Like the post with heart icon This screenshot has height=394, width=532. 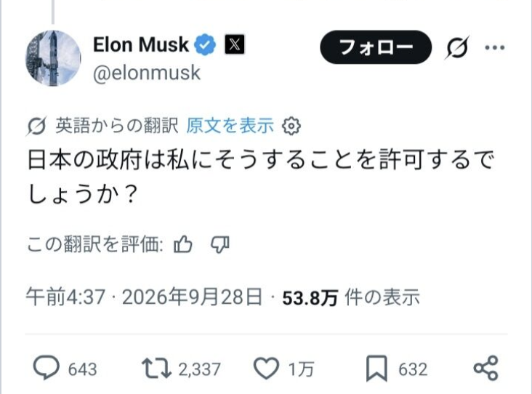coord(266,369)
